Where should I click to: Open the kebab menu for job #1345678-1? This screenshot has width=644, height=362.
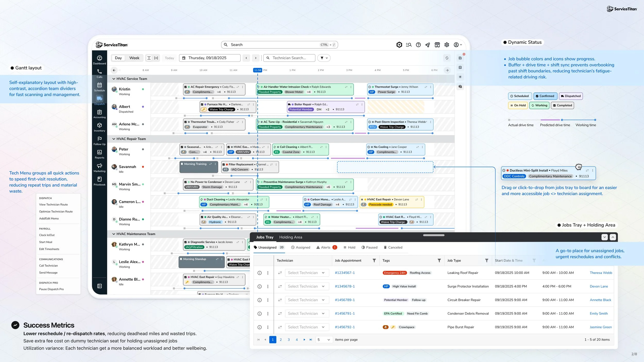[268, 287]
